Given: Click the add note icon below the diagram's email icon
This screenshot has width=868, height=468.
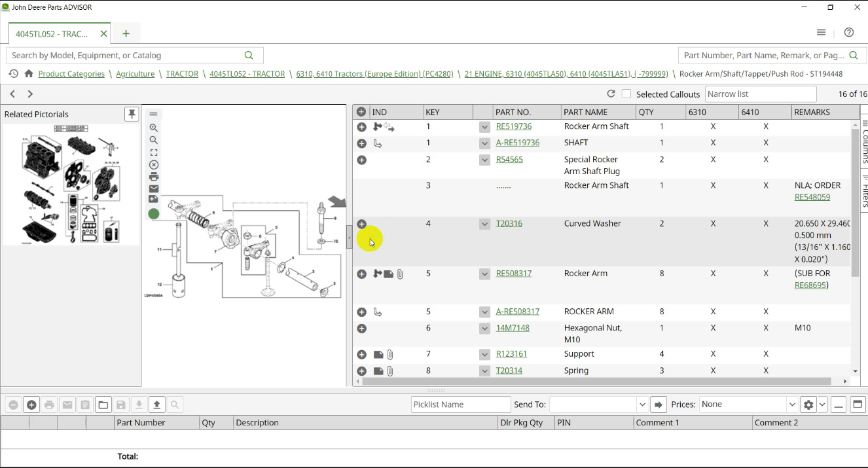Looking at the screenshot, I should (x=154, y=200).
